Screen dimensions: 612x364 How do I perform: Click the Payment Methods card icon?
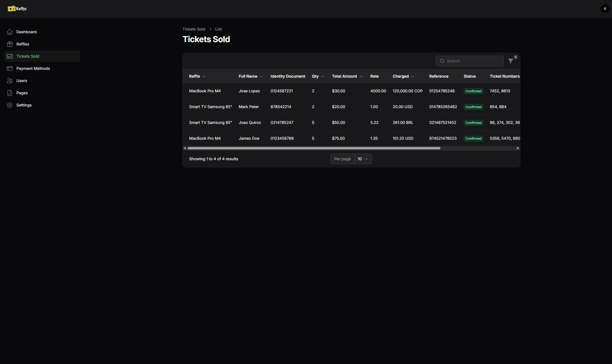[x=10, y=68]
